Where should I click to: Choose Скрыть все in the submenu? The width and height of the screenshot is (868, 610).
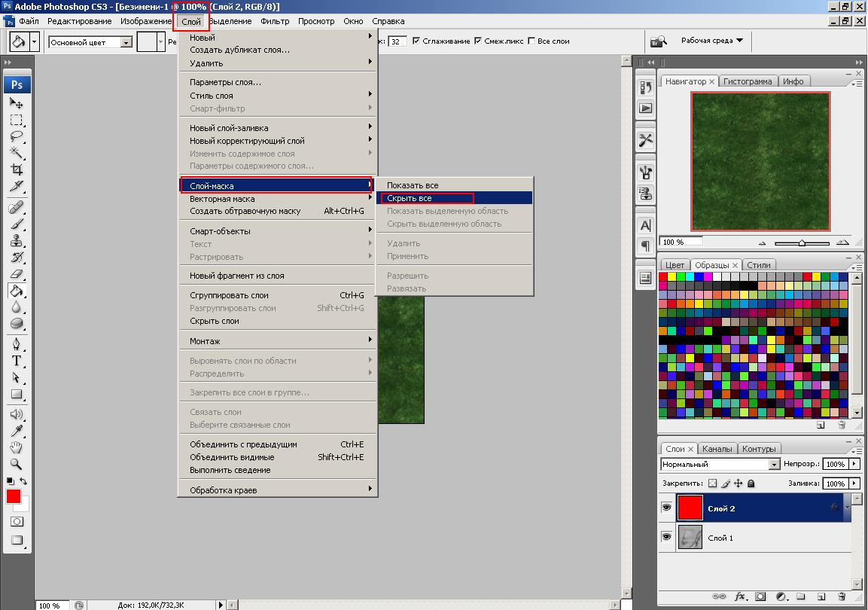pyautogui.click(x=410, y=198)
